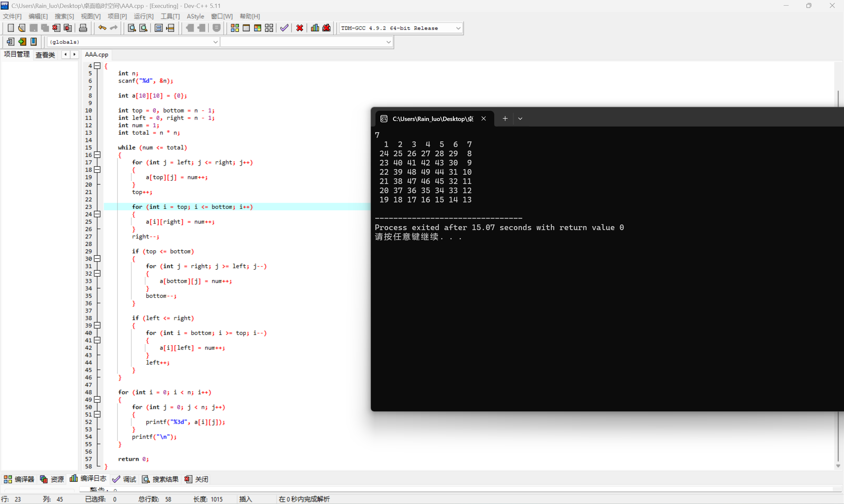
Task: Click the 关闭 close panel button
Action: click(196, 479)
